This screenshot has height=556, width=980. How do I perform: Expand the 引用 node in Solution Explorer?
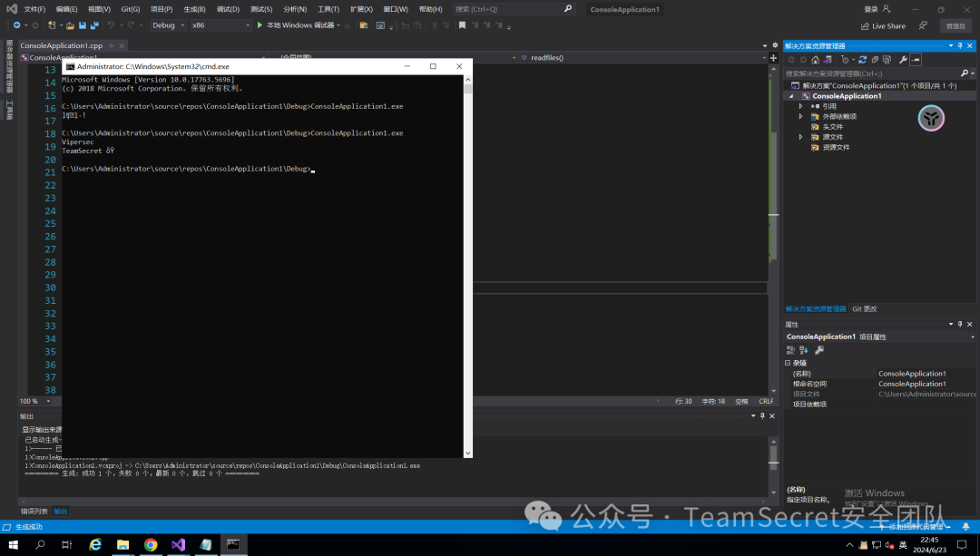pos(800,106)
